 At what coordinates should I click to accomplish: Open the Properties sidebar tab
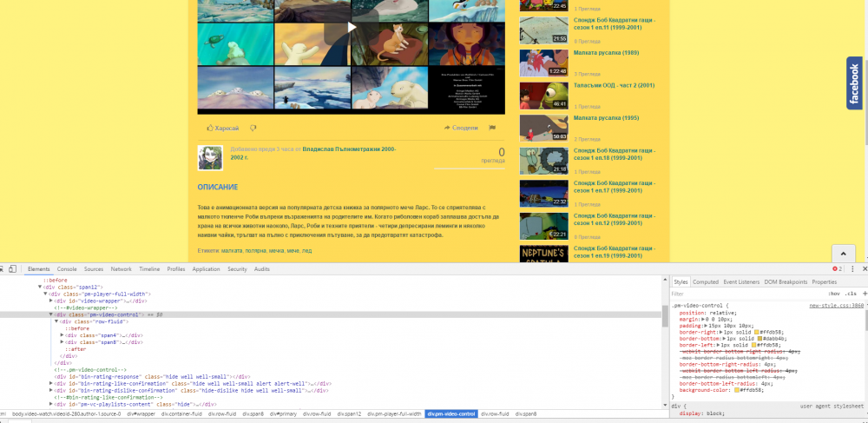pos(825,281)
